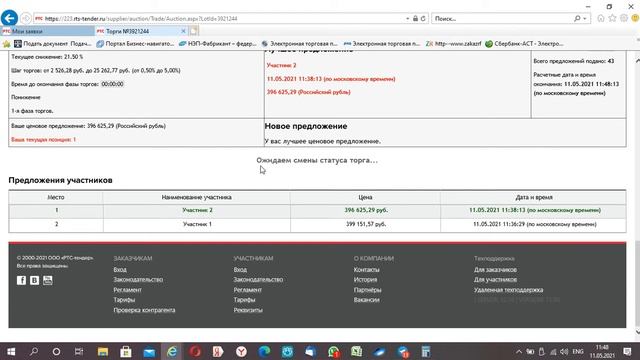The width and height of the screenshot is (640, 360).
Task: Switch to Internet Explorer taskbar icon
Action: [172, 351]
